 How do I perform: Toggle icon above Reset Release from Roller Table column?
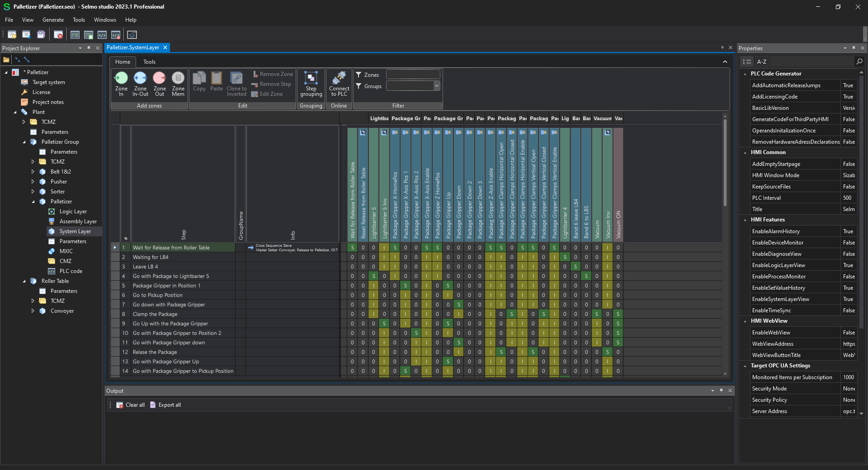(363, 132)
